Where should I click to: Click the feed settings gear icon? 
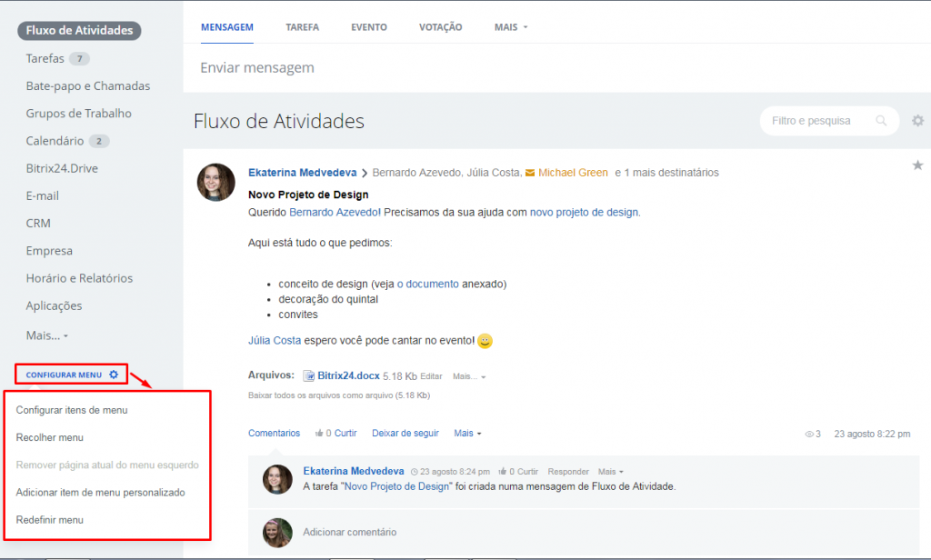pos(918,121)
